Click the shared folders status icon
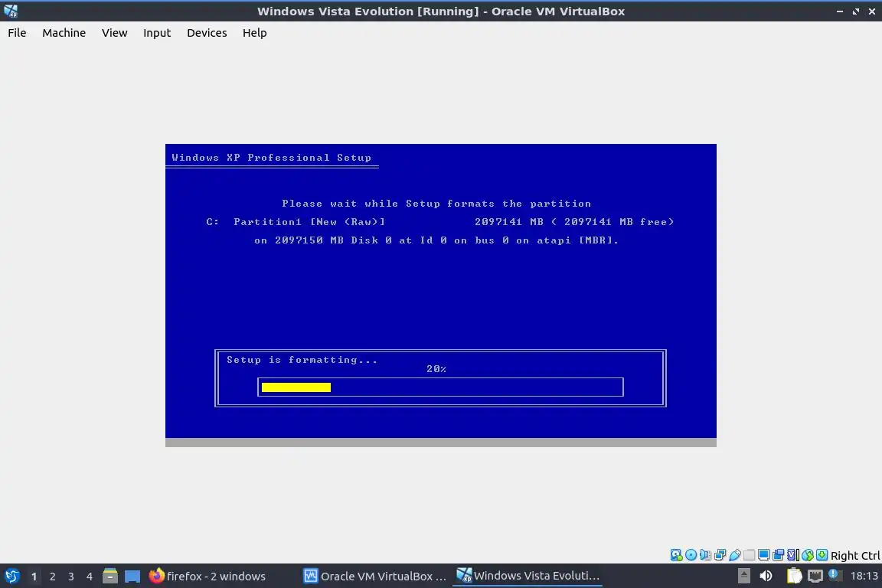Image resolution: width=882 pixels, height=588 pixels. [x=750, y=555]
